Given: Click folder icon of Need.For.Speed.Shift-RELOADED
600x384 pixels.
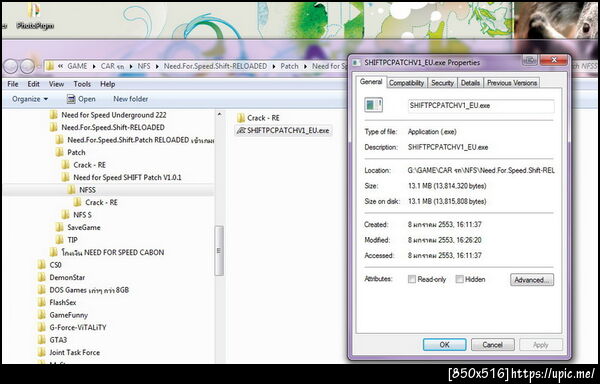Looking at the screenshot, I should click(54, 127).
